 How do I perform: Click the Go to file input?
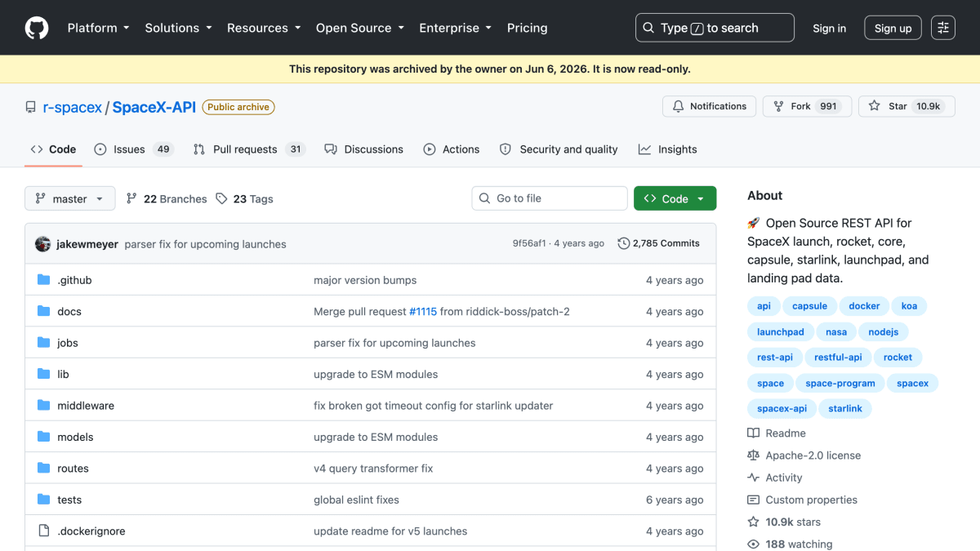[550, 198]
